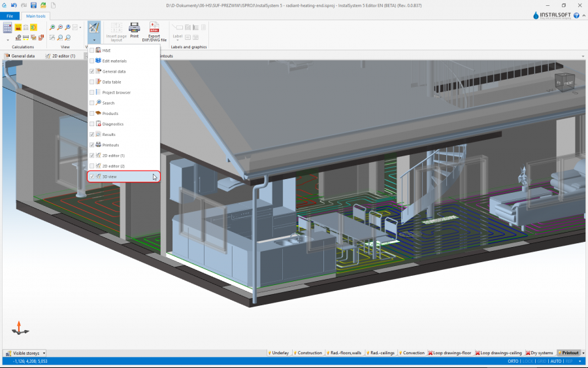The height and width of the screenshot is (368, 588).
Task: Open the Label dropdown in ribbon
Action: click(x=177, y=37)
